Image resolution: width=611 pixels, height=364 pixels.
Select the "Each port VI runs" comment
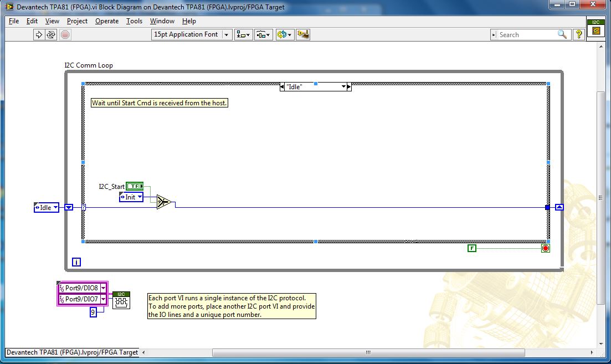pos(232,306)
